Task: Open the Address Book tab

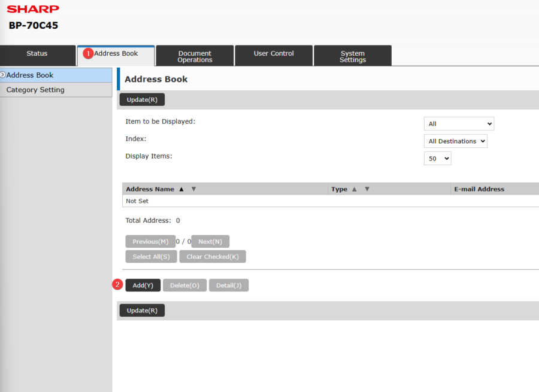Action: (x=116, y=54)
